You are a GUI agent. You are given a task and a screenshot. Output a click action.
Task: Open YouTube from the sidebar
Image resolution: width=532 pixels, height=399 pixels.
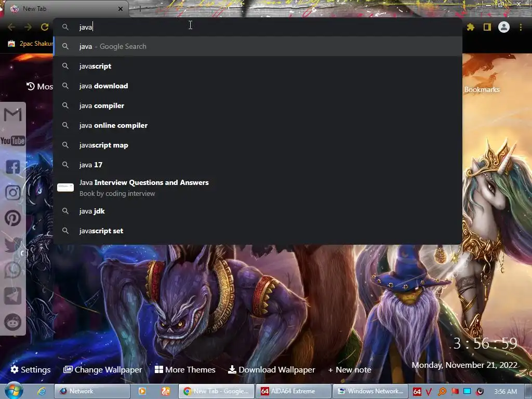coord(13,141)
